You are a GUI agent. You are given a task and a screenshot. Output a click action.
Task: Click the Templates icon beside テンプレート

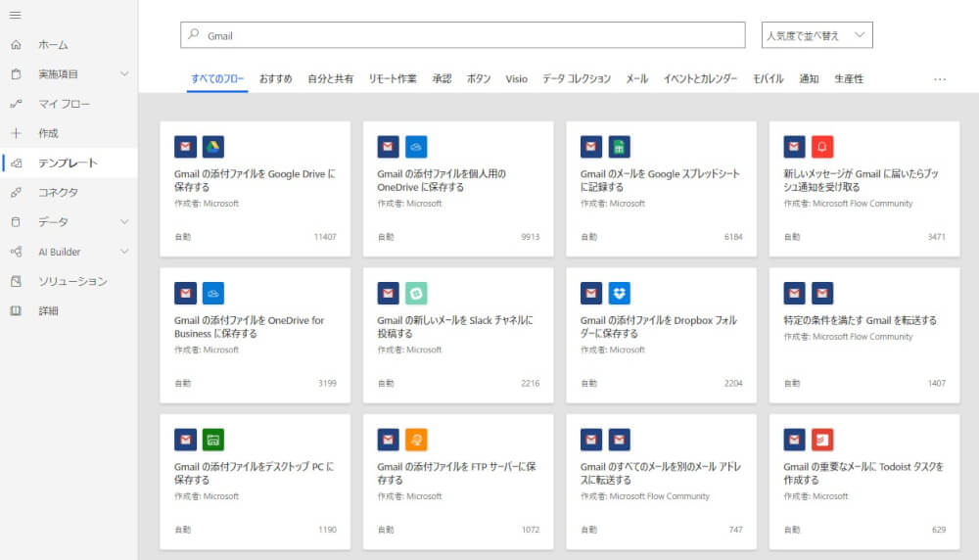click(17, 163)
